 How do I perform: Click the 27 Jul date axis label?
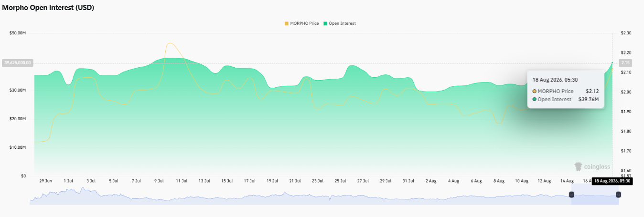point(363,181)
